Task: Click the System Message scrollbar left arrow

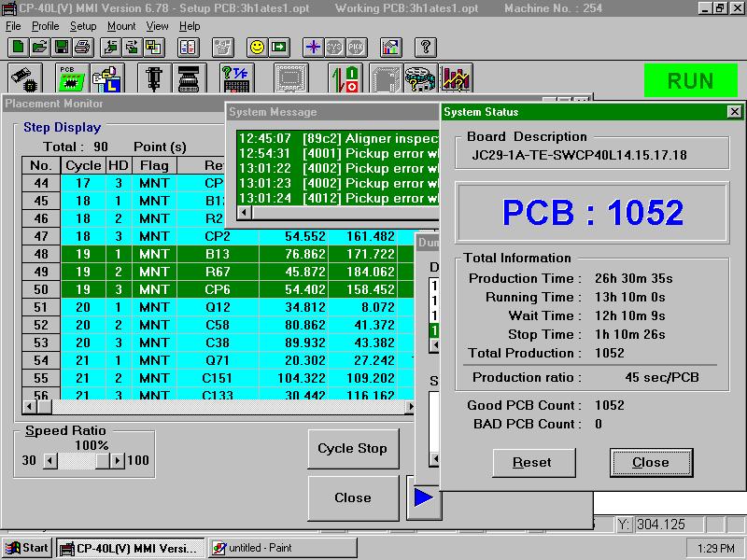Action: [244, 212]
